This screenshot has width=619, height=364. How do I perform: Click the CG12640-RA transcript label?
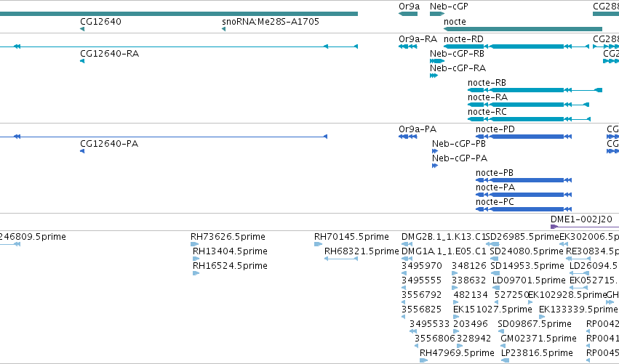(x=109, y=54)
